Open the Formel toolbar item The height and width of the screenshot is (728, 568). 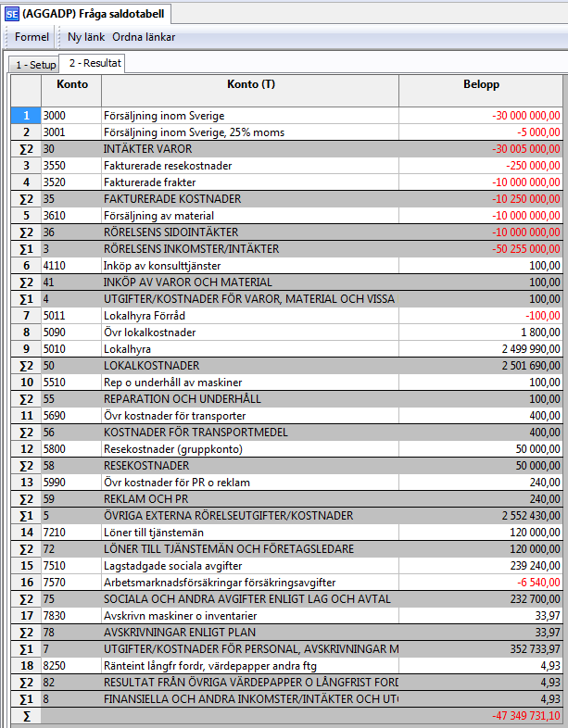[32, 37]
